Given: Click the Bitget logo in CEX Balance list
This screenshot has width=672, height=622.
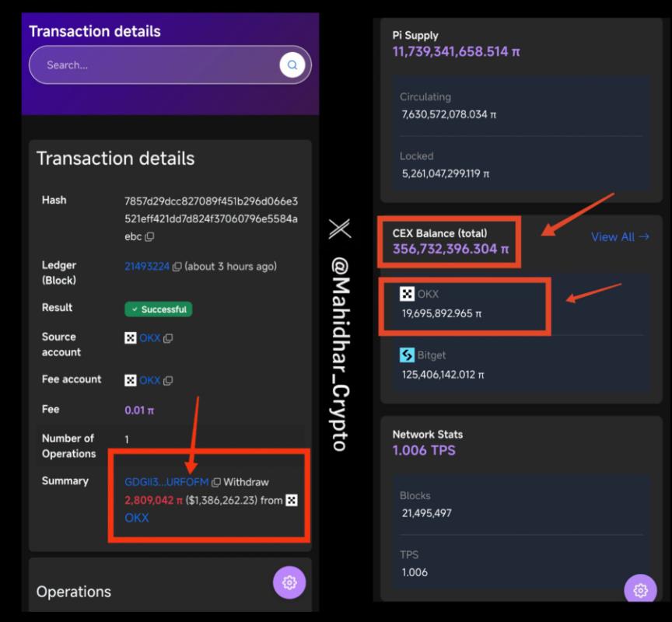Looking at the screenshot, I should coord(407,355).
